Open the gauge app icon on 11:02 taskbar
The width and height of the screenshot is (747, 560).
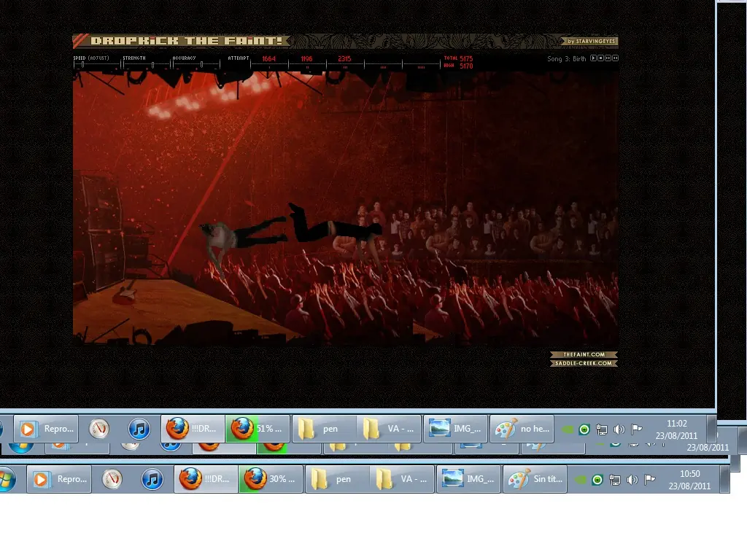tap(99, 429)
